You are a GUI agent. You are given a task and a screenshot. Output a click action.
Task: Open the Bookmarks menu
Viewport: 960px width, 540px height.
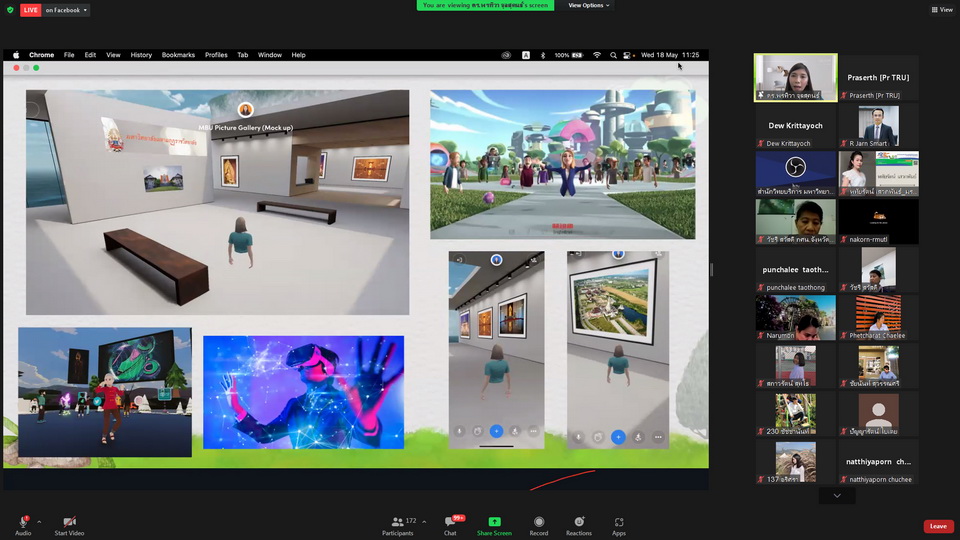(x=178, y=55)
